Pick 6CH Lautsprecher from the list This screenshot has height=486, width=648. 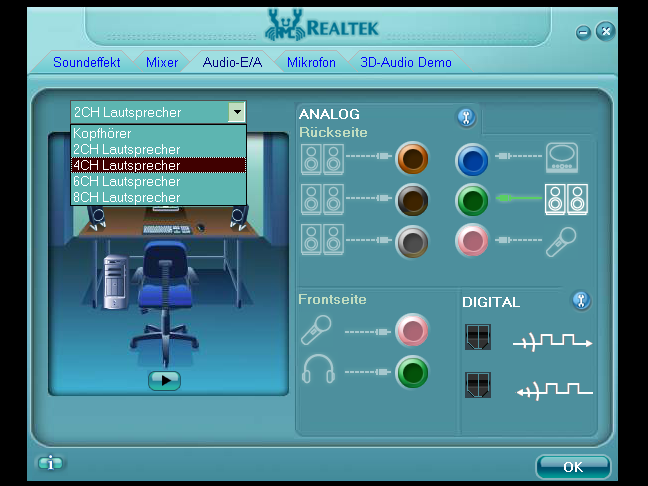coord(159,181)
